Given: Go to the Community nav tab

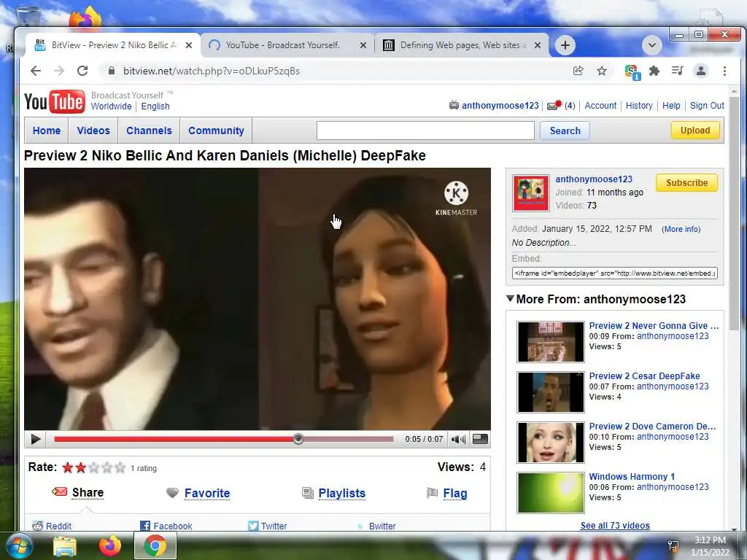Looking at the screenshot, I should coord(216,131).
